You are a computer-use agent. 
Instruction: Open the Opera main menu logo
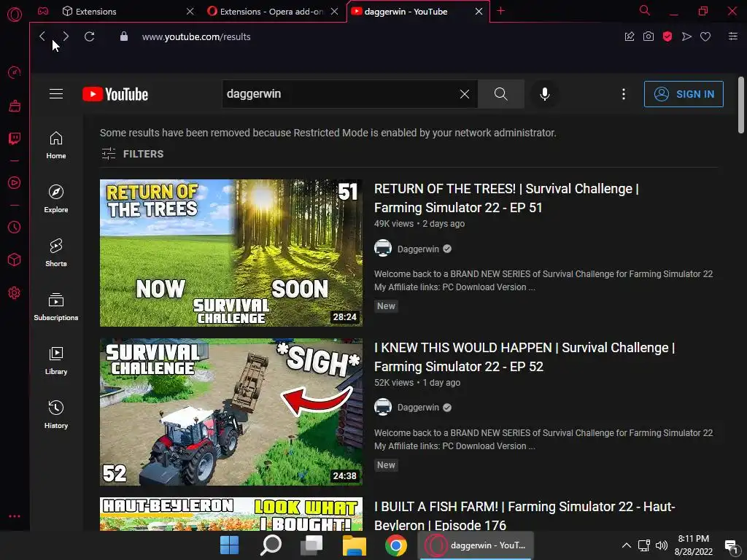[15, 15]
